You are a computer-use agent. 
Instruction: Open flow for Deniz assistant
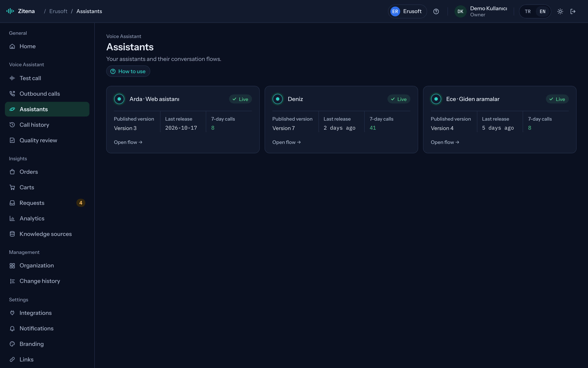point(286,142)
